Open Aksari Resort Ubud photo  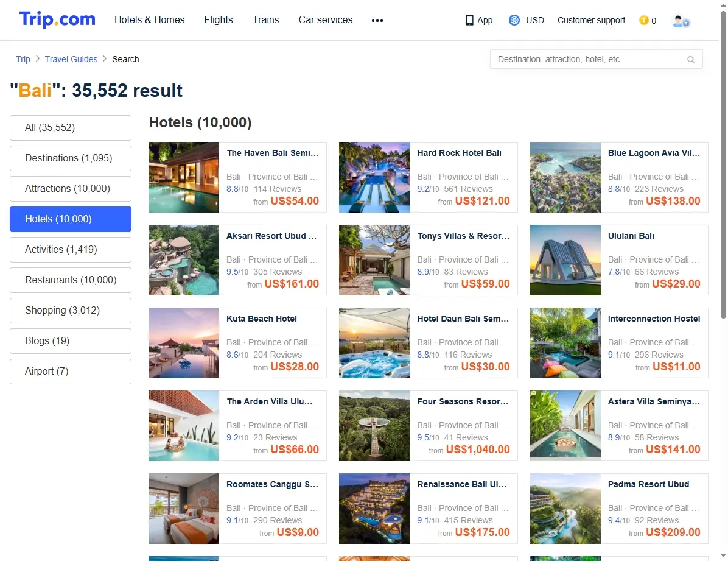pos(184,260)
